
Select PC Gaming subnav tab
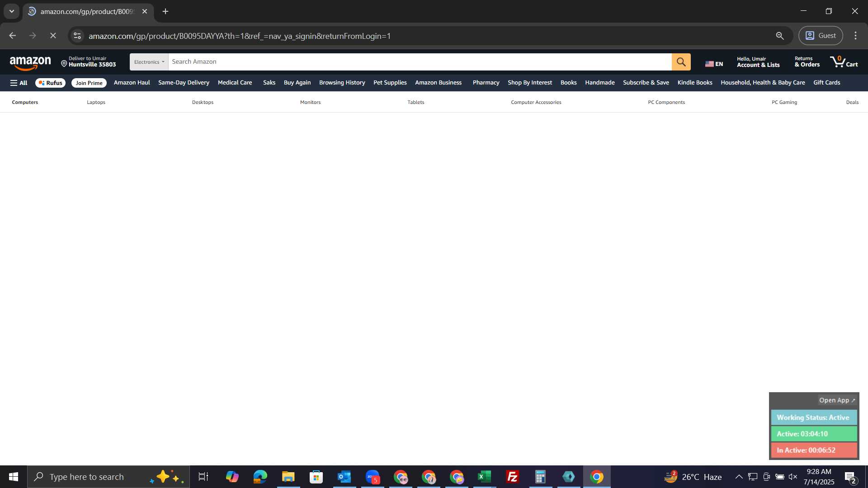pyautogui.click(x=784, y=102)
